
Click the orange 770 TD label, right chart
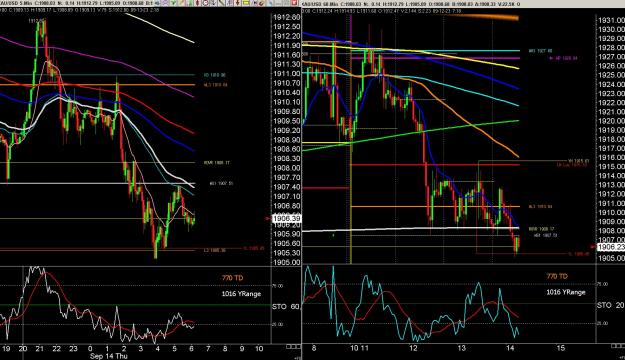click(x=557, y=276)
